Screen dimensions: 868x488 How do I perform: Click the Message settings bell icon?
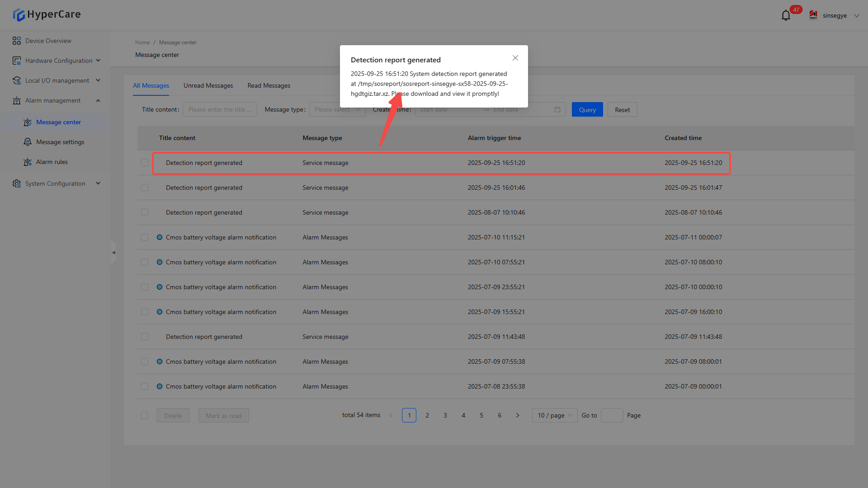(28, 142)
